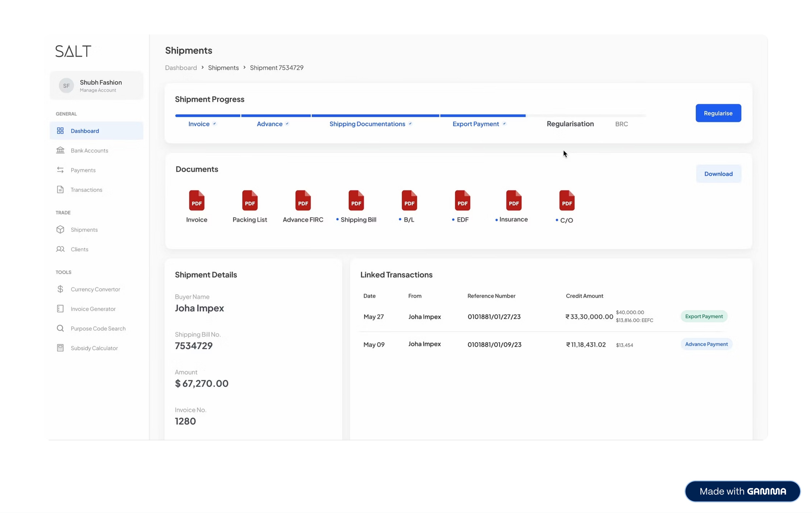Select the Shipping Documentations progress step
The height and width of the screenshot is (513, 812).
click(x=367, y=124)
